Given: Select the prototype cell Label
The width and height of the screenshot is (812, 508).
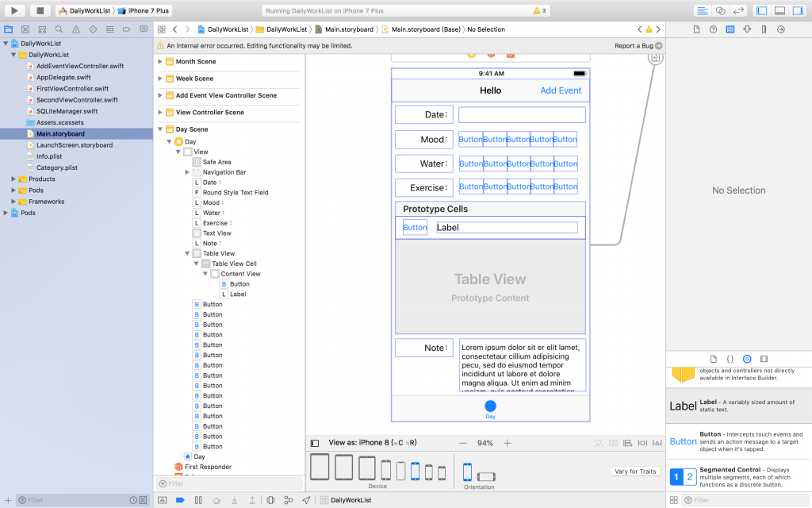Looking at the screenshot, I should [x=507, y=228].
